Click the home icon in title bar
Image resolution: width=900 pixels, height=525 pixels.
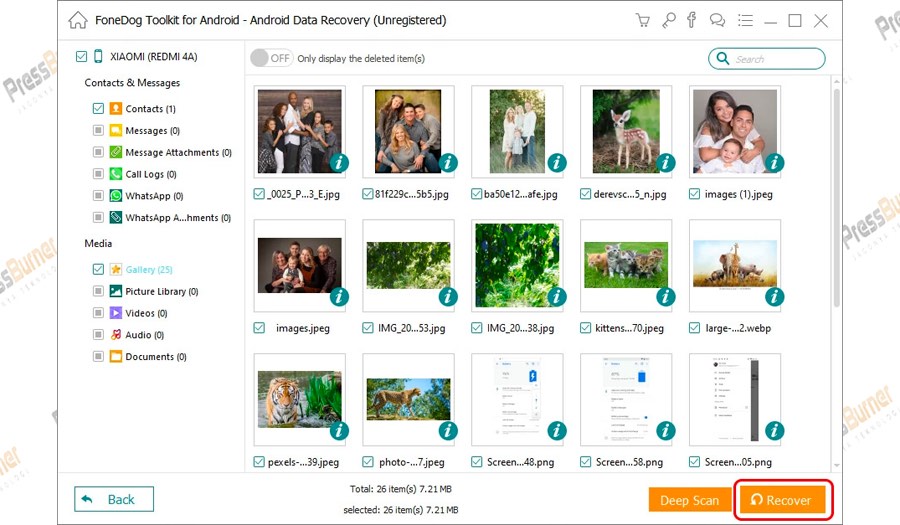(78, 20)
